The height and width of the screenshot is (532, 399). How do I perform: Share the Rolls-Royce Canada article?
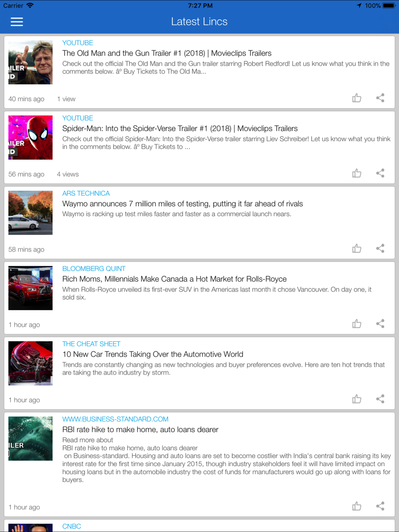point(380,324)
